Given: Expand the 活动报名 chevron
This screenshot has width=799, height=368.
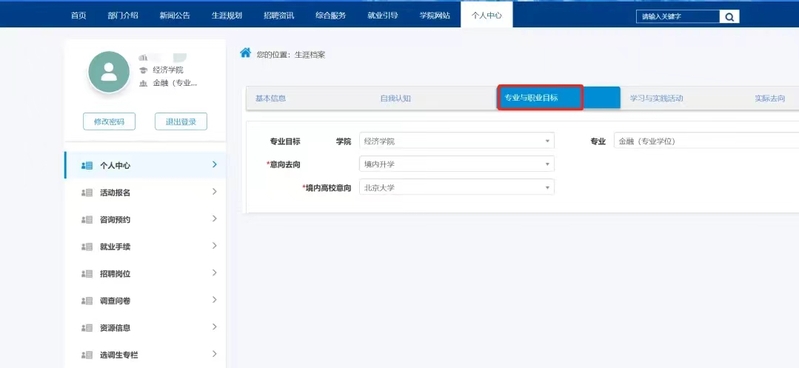Looking at the screenshot, I should point(215,191).
